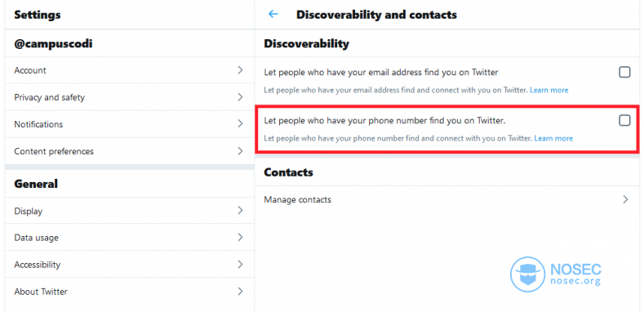Screen dimensions: 644x312
Task: Click the NOSEC logo watermark
Action: point(556,274)
